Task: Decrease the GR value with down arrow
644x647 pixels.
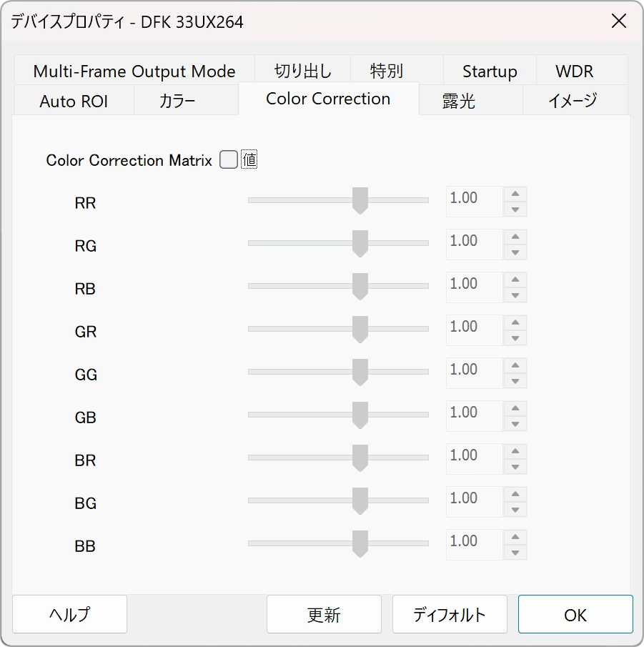Action: click(x=515, y=338)
